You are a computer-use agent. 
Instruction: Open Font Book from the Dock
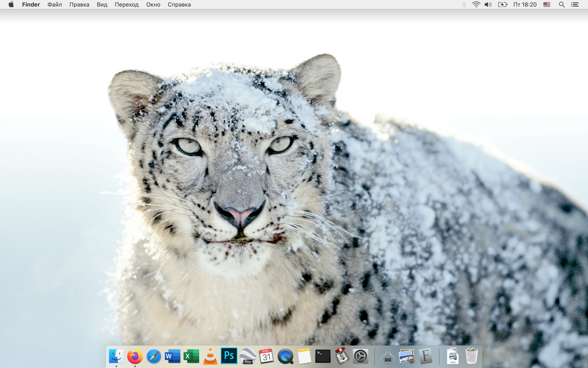point(425,356)
